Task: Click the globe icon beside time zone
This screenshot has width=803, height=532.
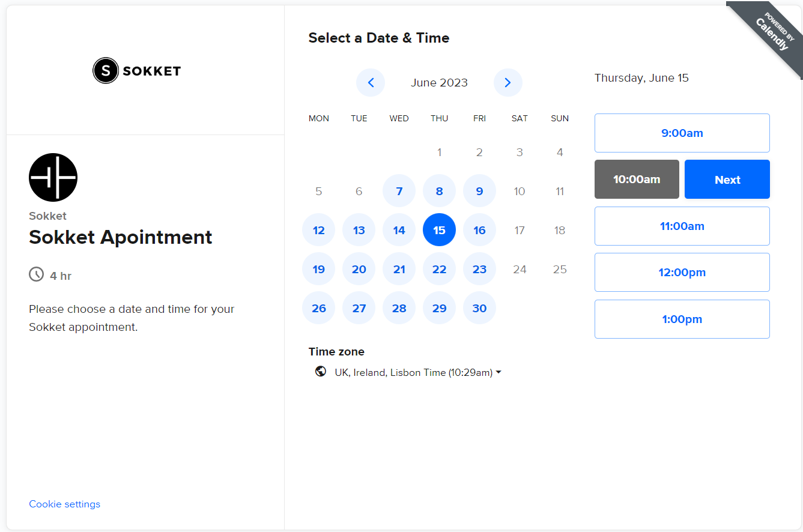Action: coord(321,372)
